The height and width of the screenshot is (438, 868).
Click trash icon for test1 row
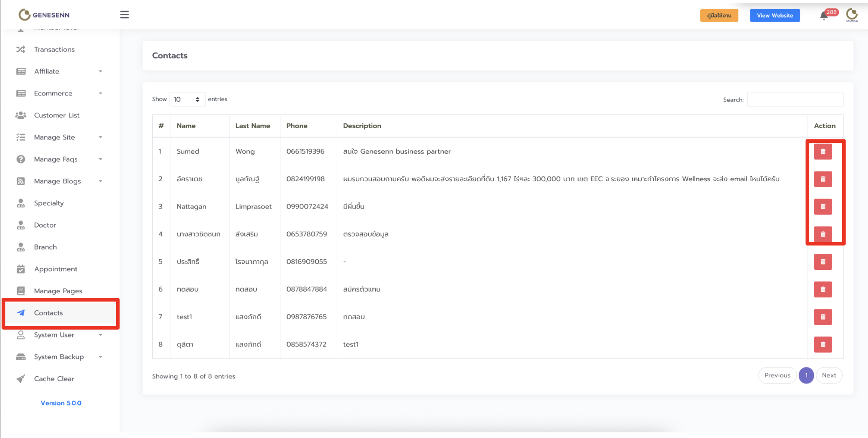click(x=823, y=317)
